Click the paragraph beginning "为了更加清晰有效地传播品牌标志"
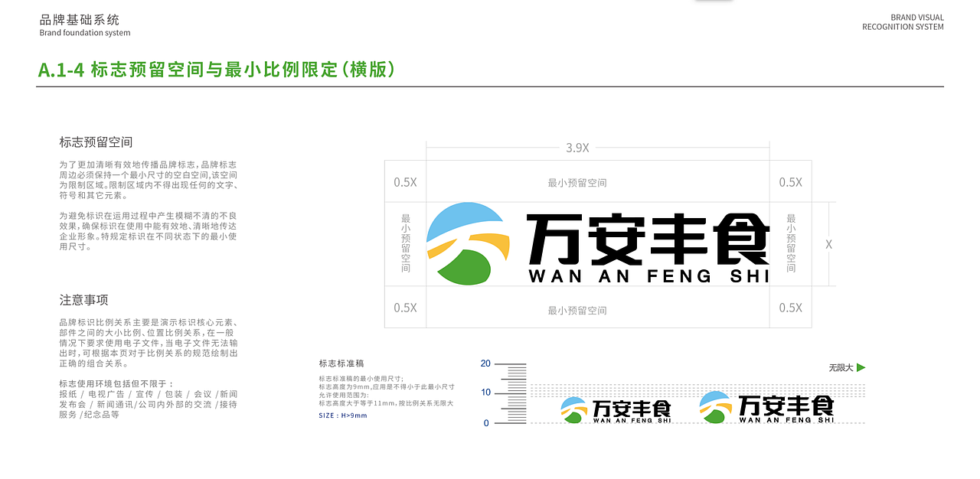The height and width of the screenshot is (479, 980). [149, 180]
